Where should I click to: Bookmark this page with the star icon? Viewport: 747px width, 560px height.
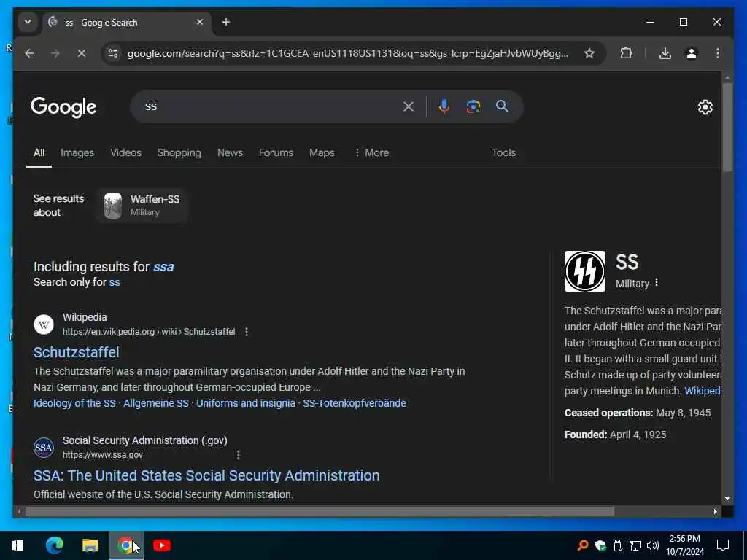click(x=589, y=53)
